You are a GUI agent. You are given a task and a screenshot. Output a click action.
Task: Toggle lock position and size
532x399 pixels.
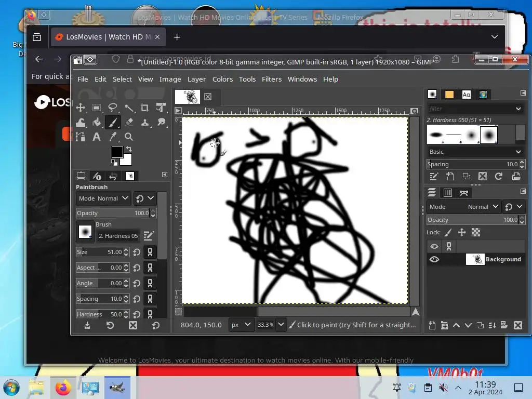pos(462,232)
